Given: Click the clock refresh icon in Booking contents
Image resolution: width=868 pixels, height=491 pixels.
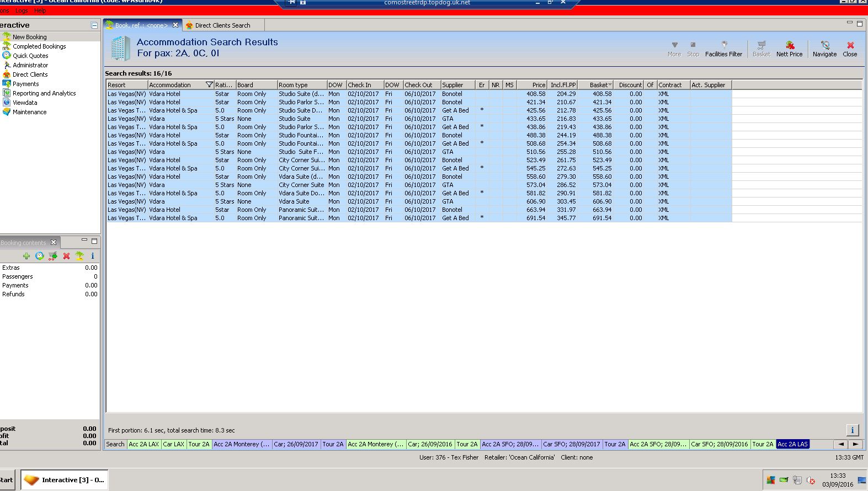Looking at the screenshot, I should [x=40, y=256].
